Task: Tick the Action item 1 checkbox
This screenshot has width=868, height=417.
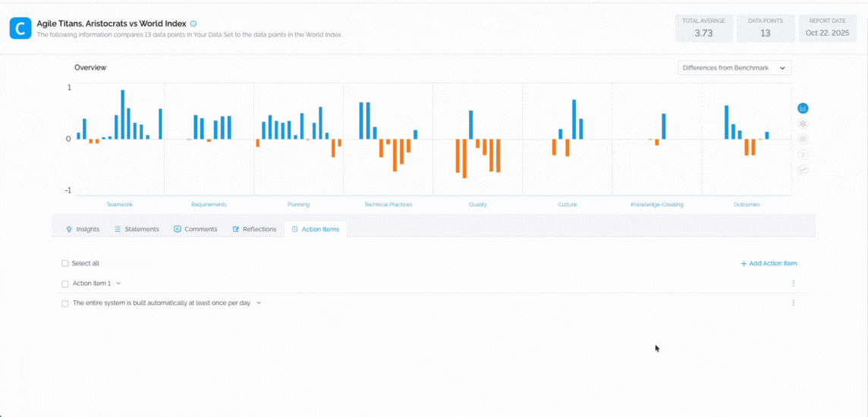Action: point(65,284)
